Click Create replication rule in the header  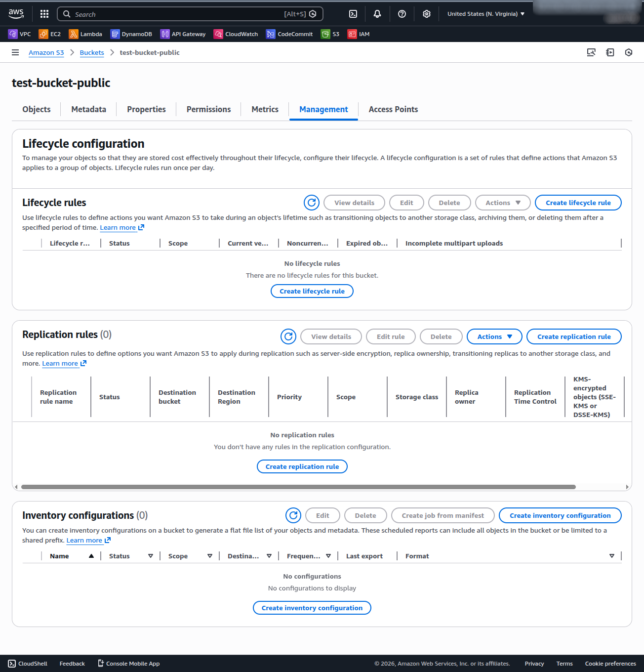click(574, 336)
